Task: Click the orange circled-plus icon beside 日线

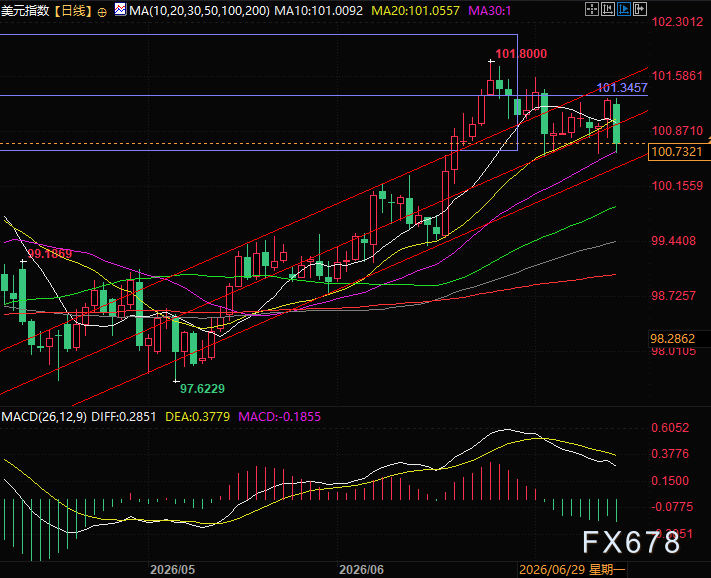Action: coord(102,12)
